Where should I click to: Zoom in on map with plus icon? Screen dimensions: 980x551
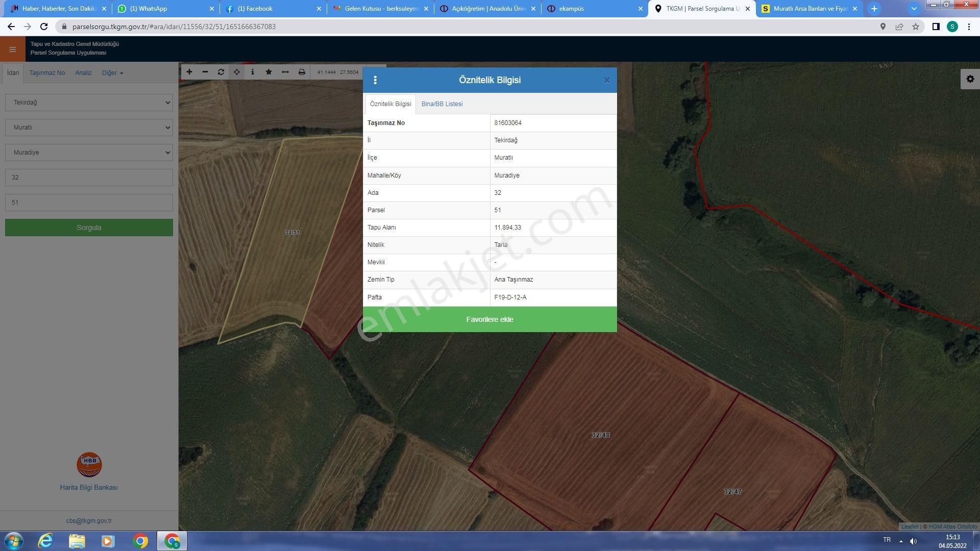click(x=189, y=72)
